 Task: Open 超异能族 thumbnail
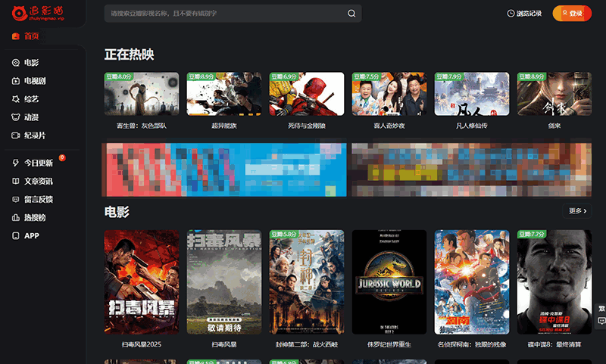(224, 94)
